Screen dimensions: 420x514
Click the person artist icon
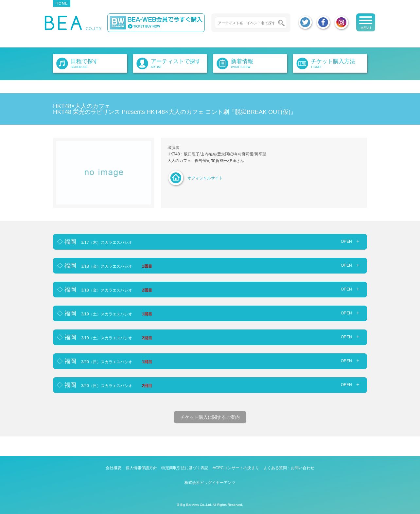(142, 63)
